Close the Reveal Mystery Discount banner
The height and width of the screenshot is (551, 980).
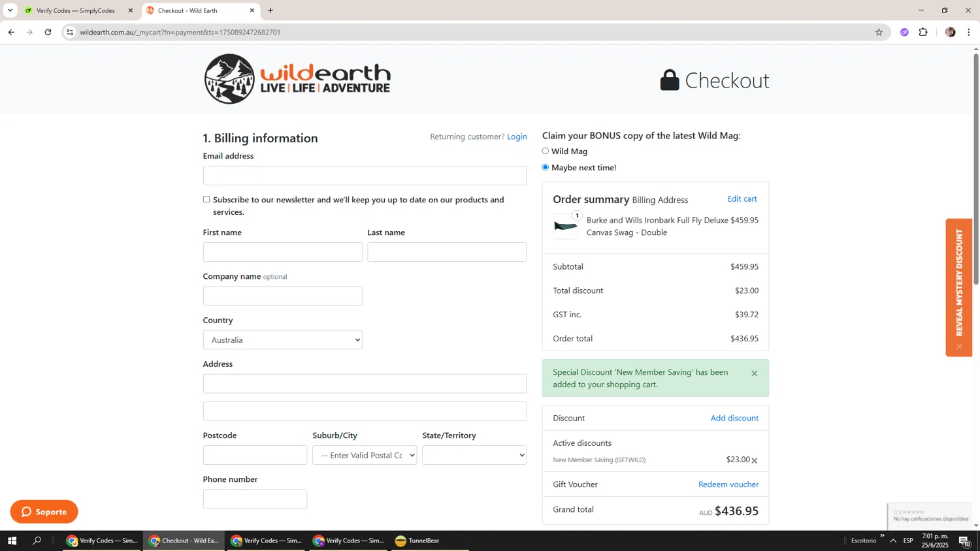tap(959, 347)
